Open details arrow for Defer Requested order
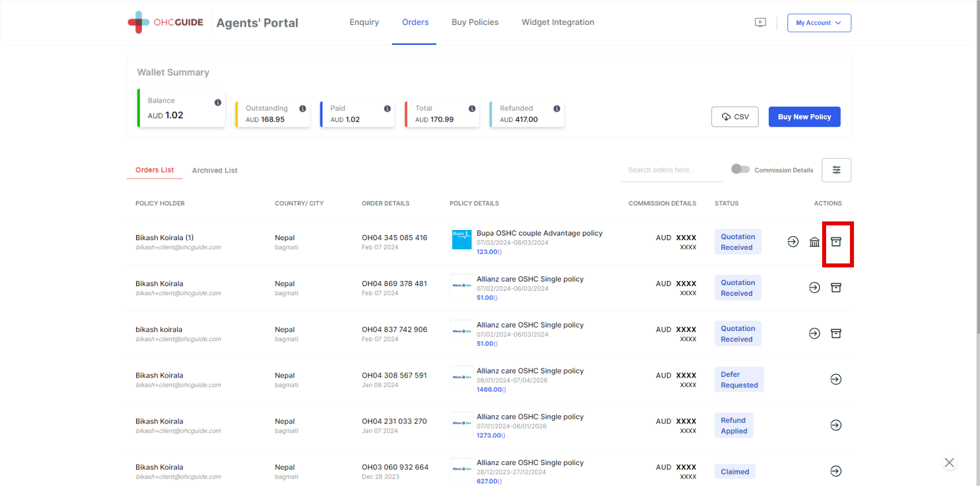 [x=836, y=379]
